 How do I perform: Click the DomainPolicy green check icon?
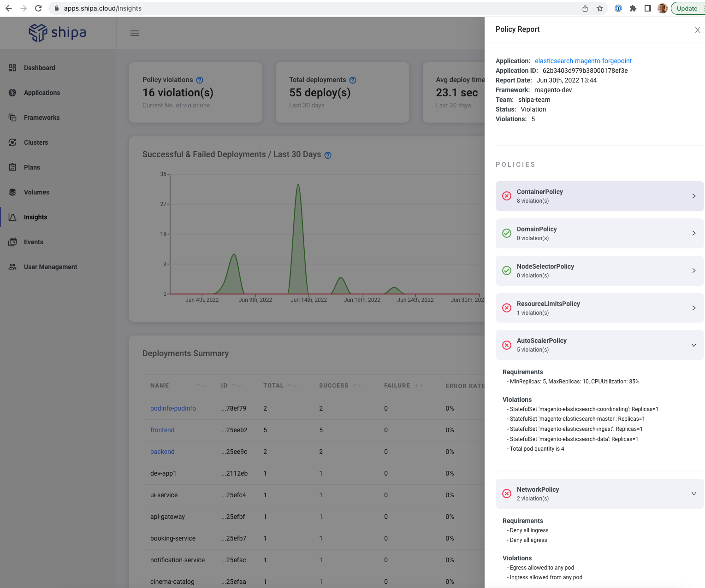507,233
